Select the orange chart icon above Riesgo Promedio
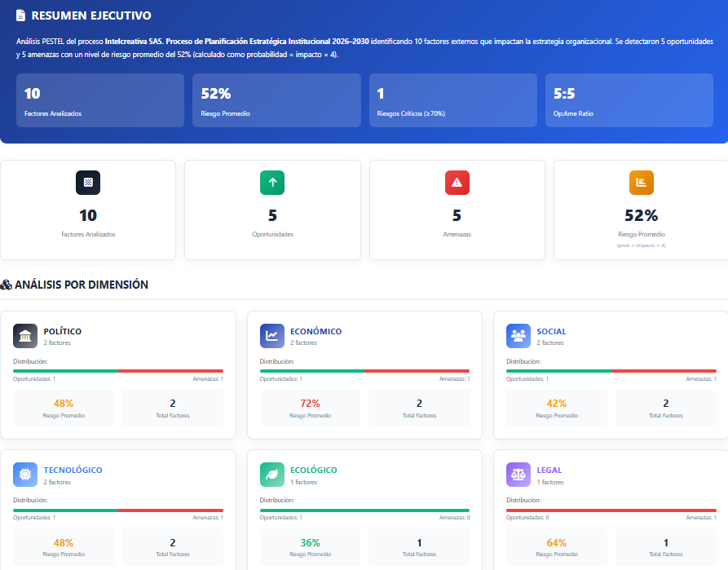728x570 pixels. pos(642,183)
